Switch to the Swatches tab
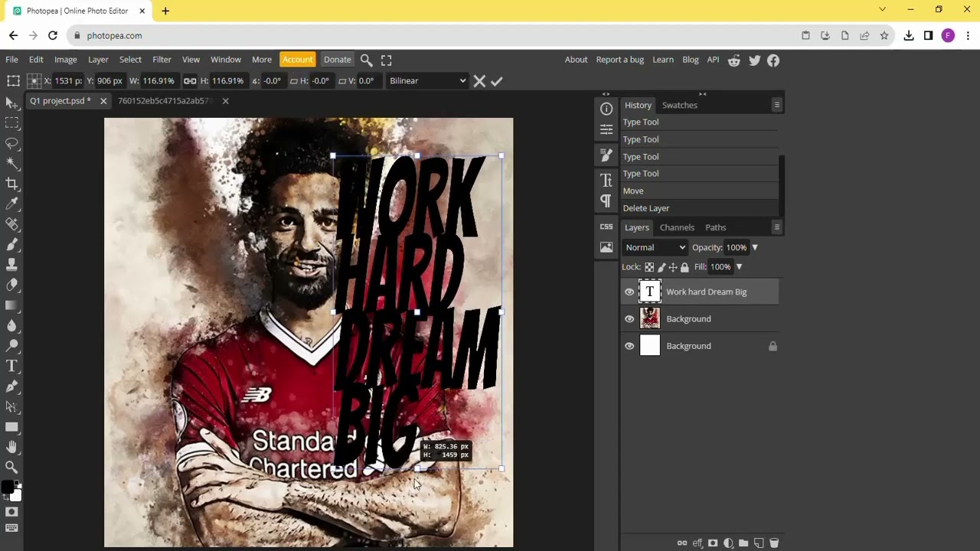 (679, 105)
